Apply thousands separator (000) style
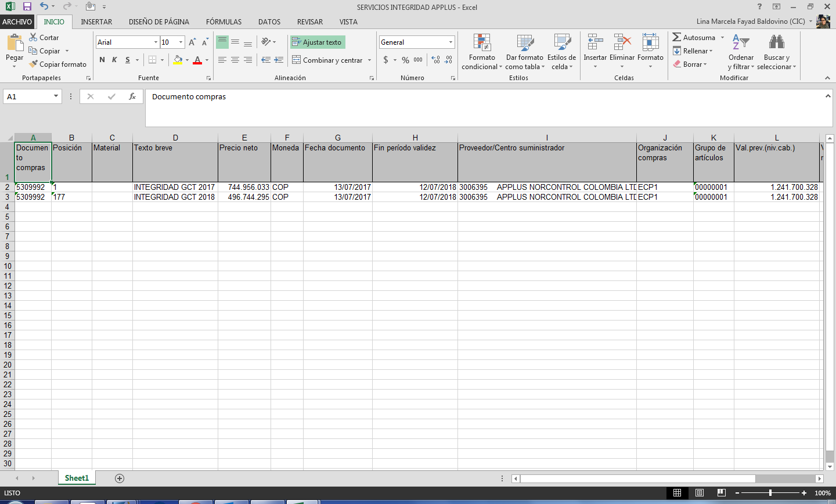 click(x=418, y=60)
